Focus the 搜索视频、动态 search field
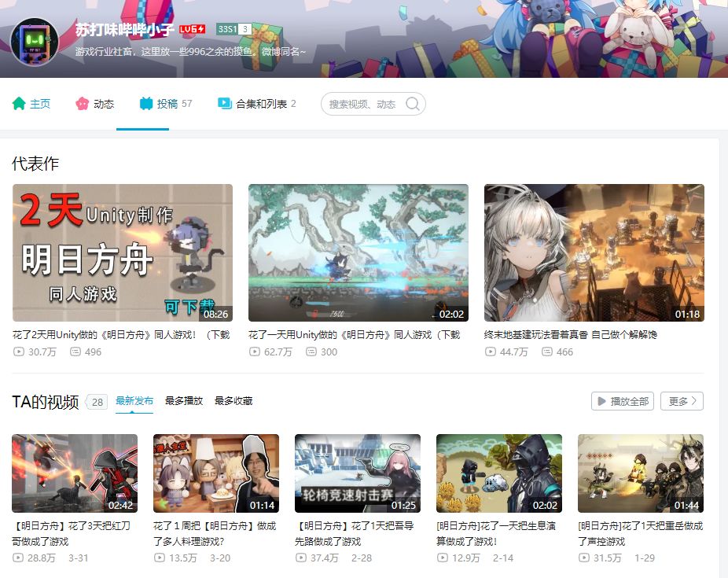 tap(373, 104)
